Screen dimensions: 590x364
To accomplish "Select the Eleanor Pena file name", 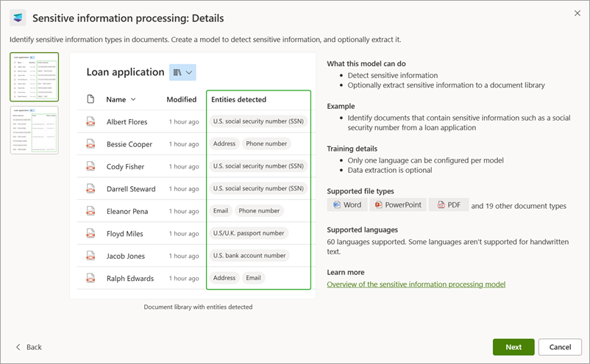I will 127,211.
